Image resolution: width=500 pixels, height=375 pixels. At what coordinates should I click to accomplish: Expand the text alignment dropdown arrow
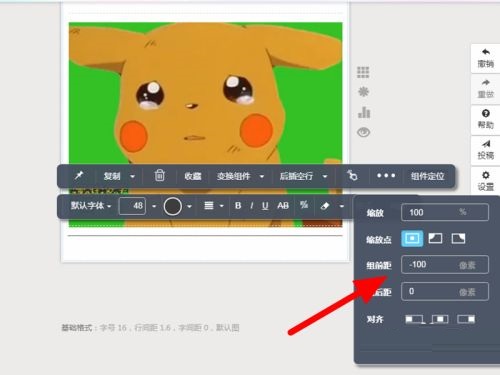tap(221, 206)
